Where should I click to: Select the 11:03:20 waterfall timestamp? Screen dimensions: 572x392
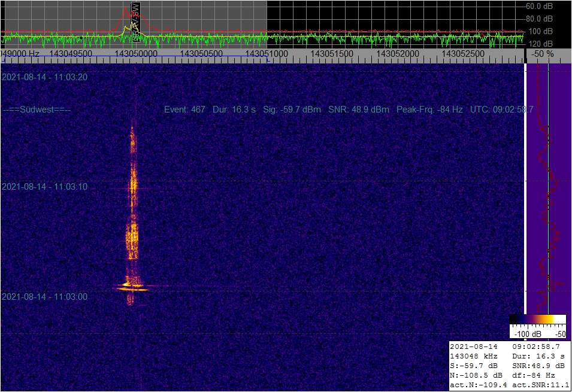coord(44,77)
